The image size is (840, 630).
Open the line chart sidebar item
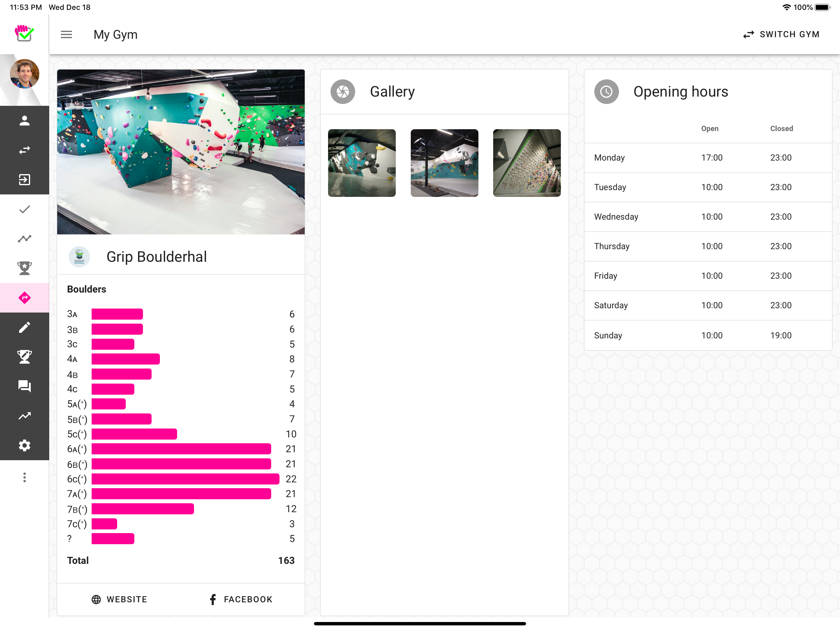[x=24, y=239]
